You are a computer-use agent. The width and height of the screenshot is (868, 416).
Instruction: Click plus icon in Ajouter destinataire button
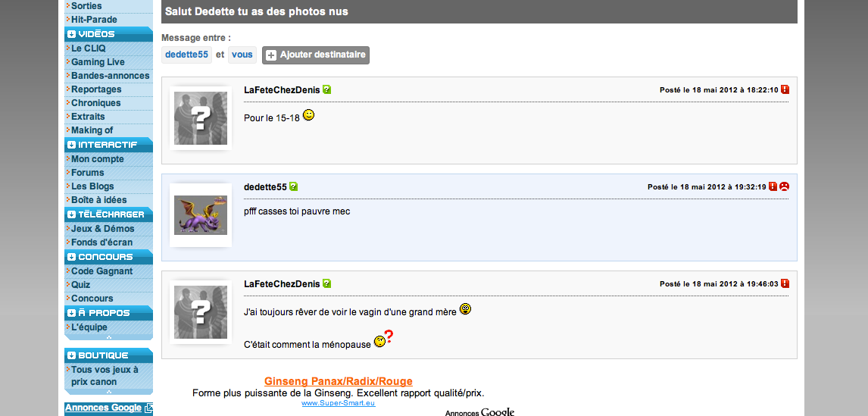coord(270,55)
